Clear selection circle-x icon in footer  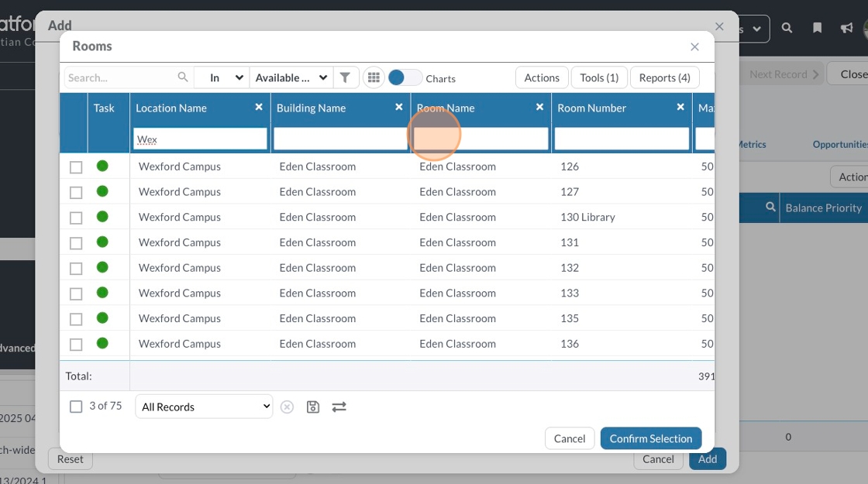pos(287,407)
